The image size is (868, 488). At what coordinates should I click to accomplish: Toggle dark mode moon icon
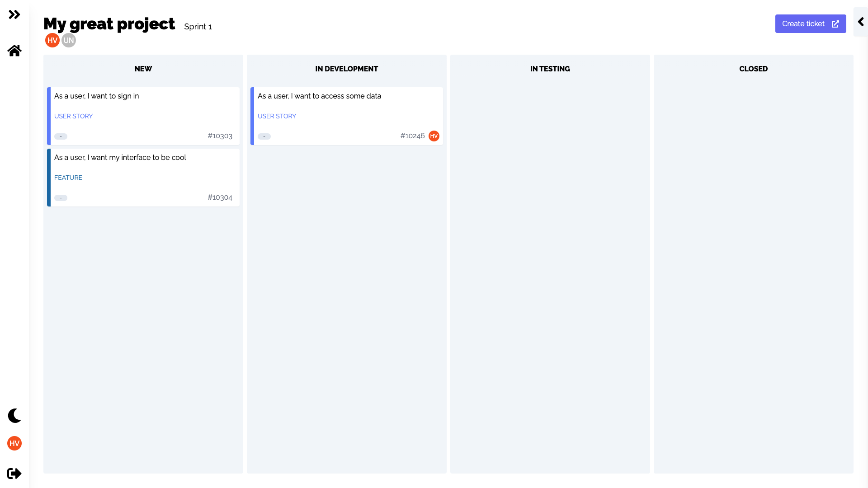(14, 416)
